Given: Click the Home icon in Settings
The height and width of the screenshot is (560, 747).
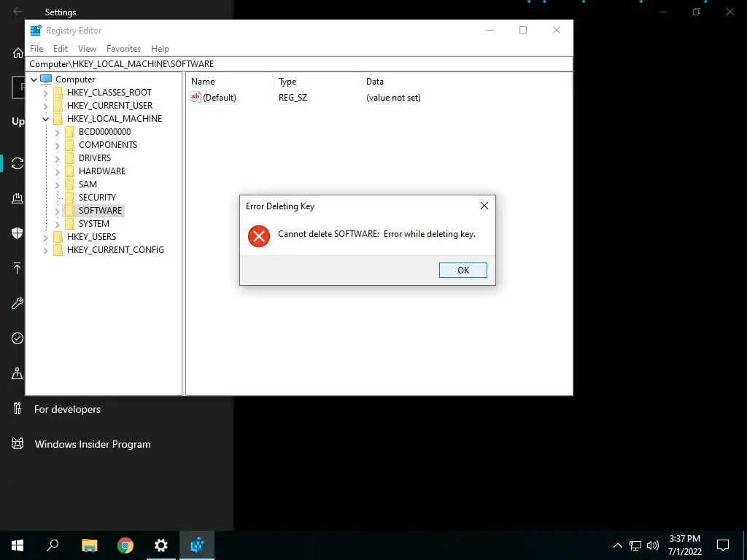Looking at the screenshot, I should (18, 52).
